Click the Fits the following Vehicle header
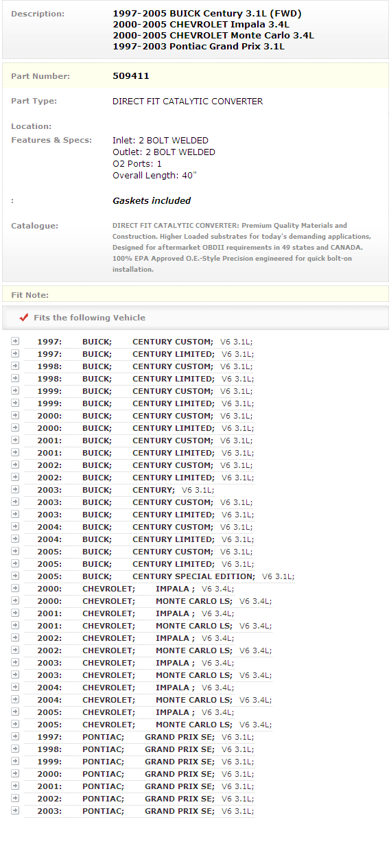Image resolution: width=391 pixels, height=868 pixels. (x=89, y=318)
